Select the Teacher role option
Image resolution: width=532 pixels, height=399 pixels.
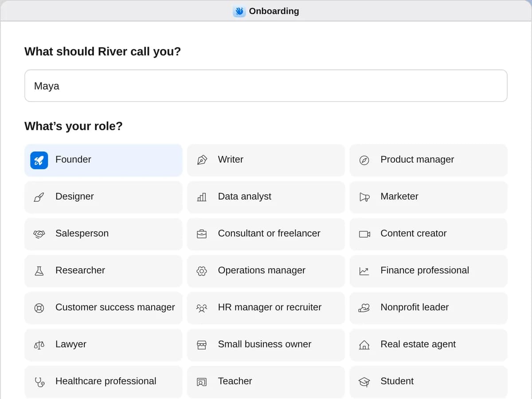(266, 382)
